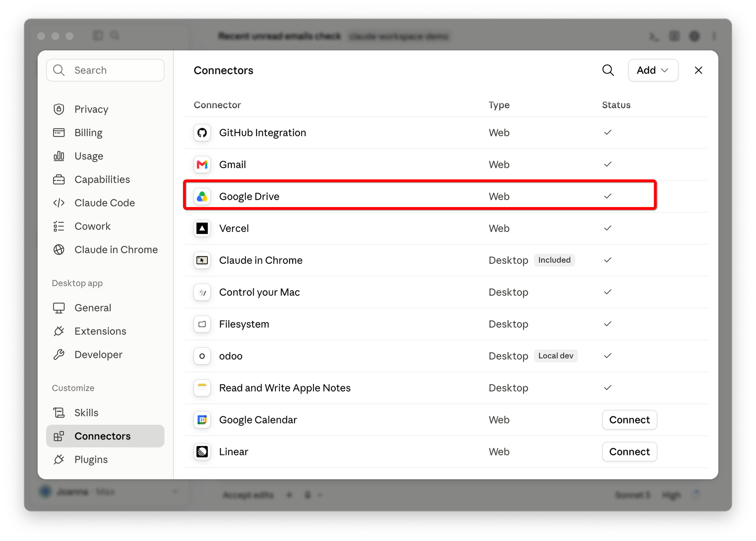Click the odoo circle icon

click(x=202, y=356)
